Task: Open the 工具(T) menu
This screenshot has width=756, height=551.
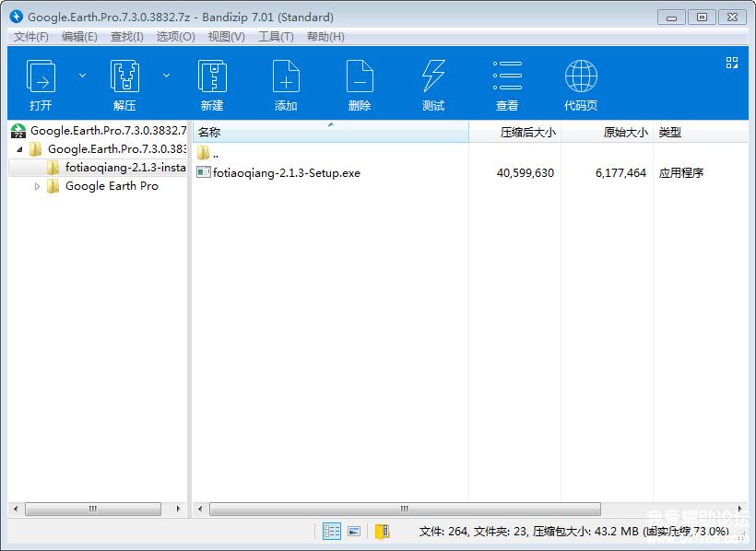Action: [276, 37]
